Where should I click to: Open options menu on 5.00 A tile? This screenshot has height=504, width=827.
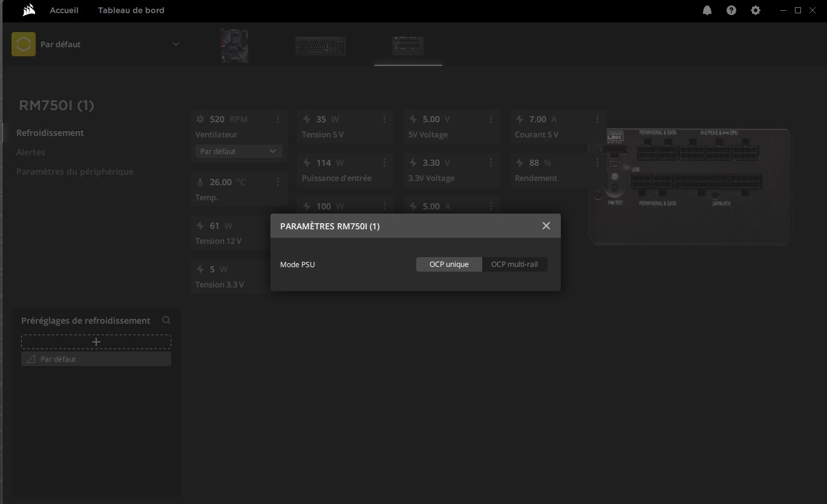point(491,206)
